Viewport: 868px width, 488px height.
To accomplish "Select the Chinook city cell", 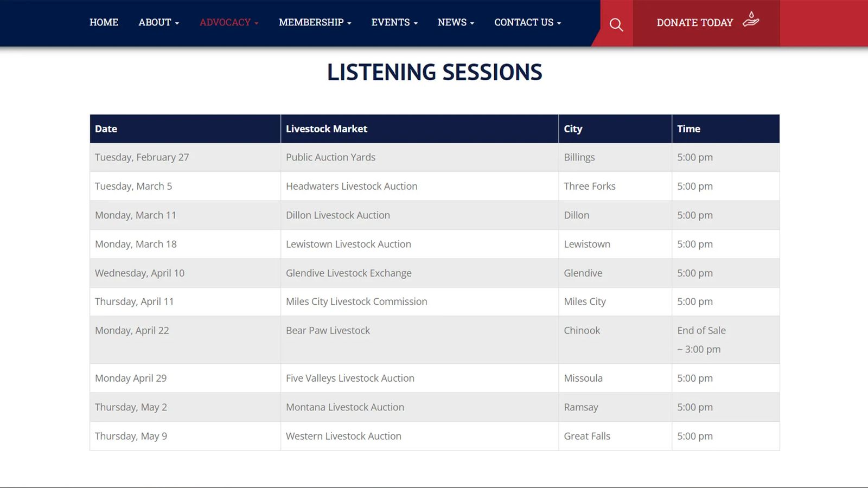I will click(615, 340).
